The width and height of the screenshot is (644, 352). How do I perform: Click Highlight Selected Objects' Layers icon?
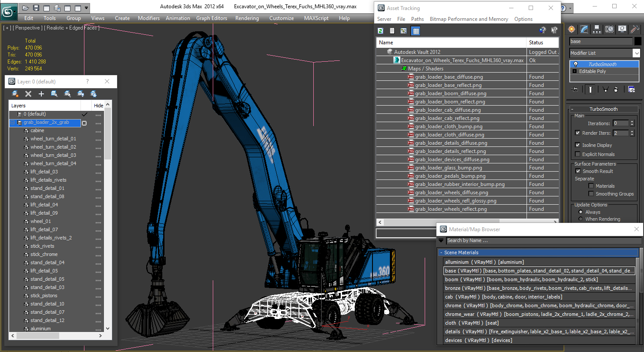click(x=67, y=93)
